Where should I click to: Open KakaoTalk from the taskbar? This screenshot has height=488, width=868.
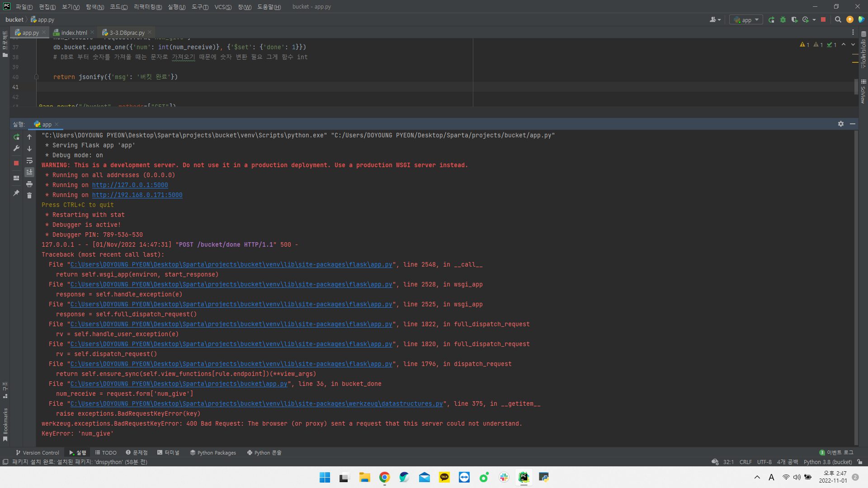pos(444,477)
